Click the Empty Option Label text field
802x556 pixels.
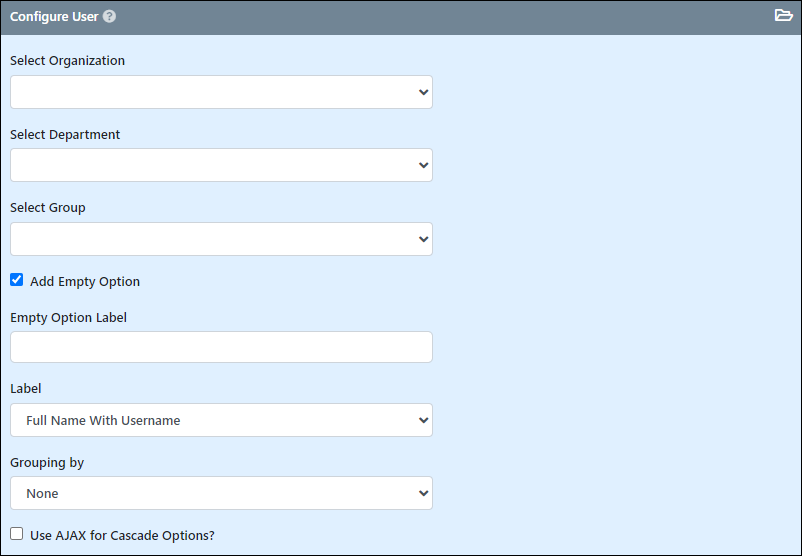(x=221, y=347)
